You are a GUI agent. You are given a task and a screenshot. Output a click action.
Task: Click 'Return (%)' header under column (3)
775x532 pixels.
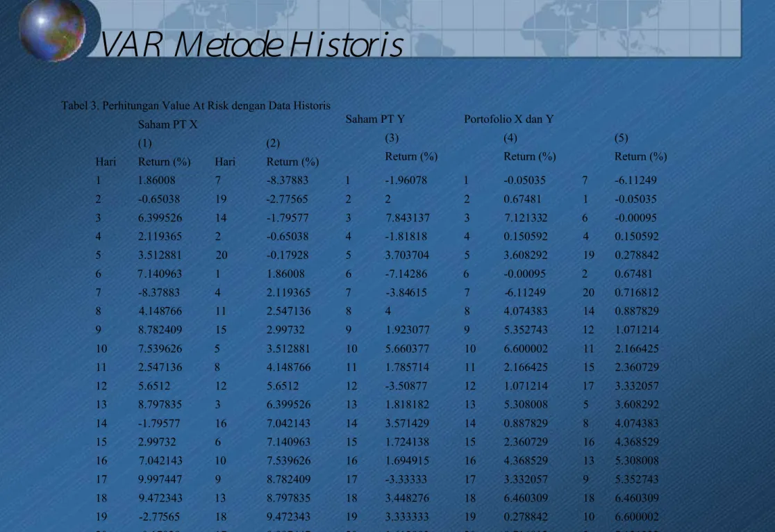tap(411, 156)
